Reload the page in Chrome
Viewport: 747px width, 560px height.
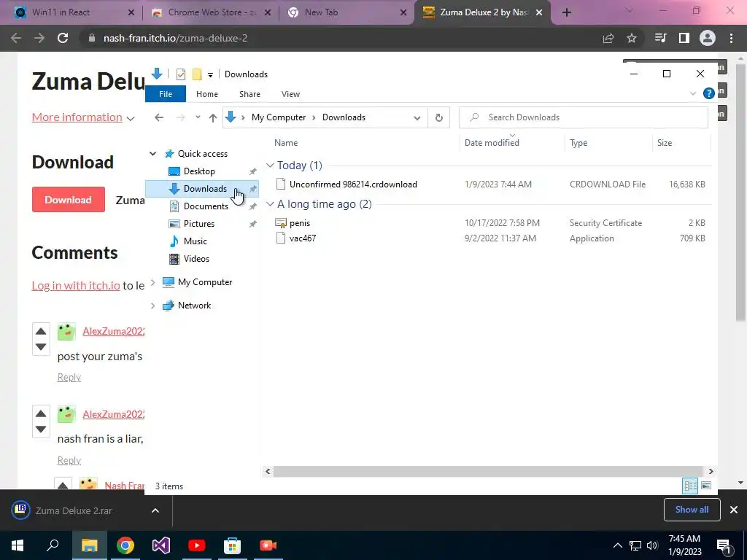pos(63,38)
